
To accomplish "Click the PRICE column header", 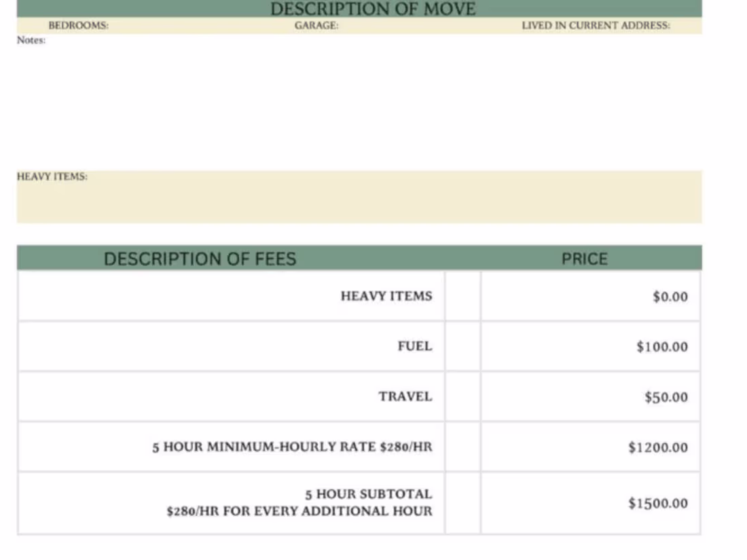I will coord(585,259).
